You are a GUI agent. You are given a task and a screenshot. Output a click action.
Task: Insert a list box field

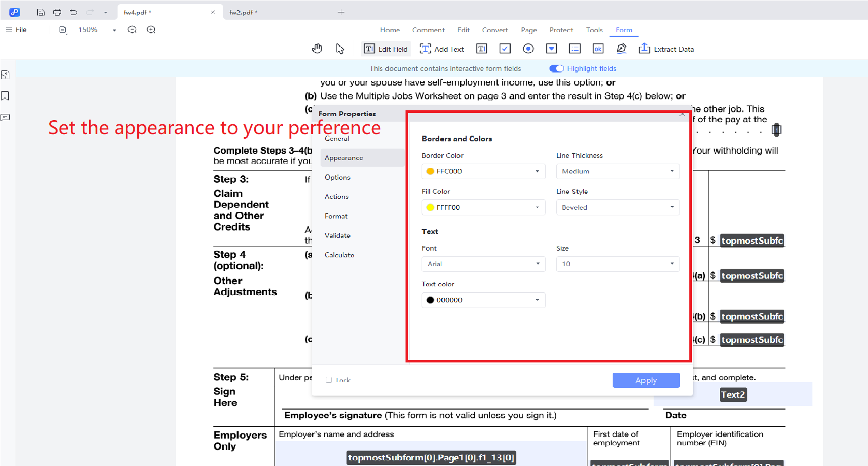coord(575,49)
